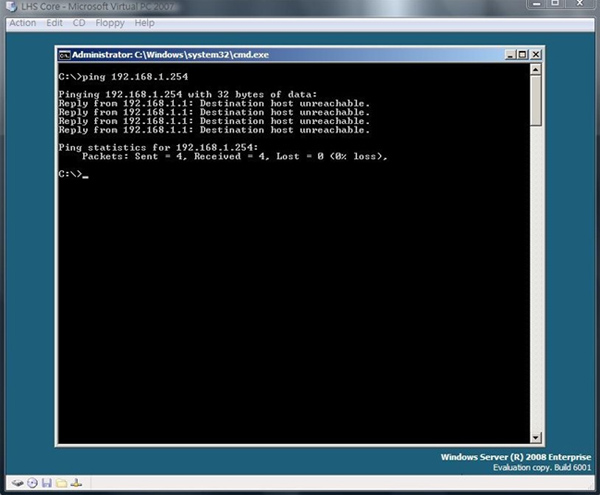
Task: Click the console vertical scrollbar thumb
Action: coord(535,100)
